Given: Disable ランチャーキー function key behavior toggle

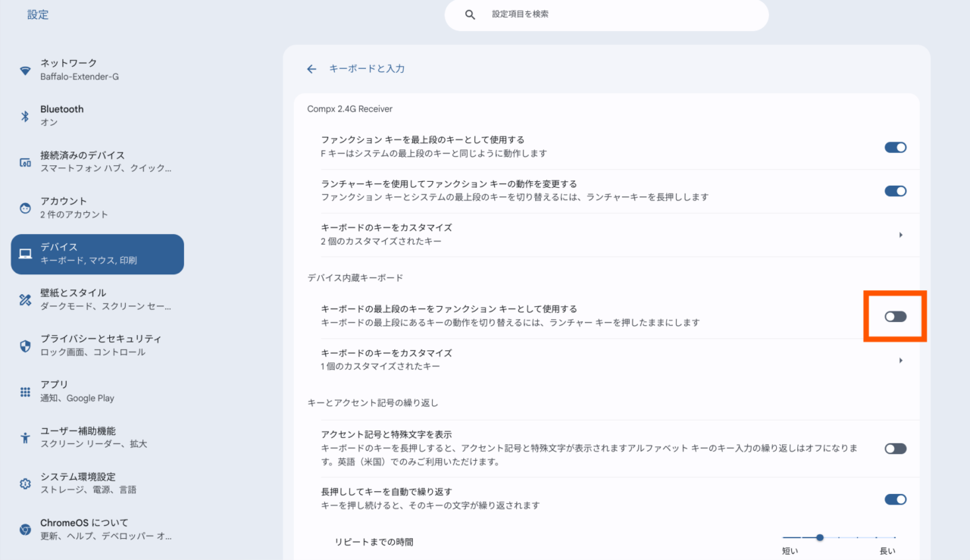Looking at the screenshot, I should pyautogui.click(x=895, y=191).
